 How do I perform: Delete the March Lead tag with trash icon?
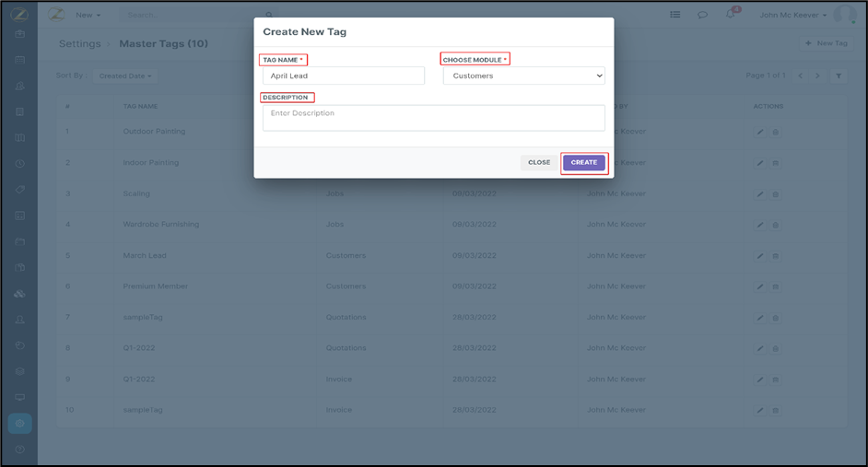776,256
